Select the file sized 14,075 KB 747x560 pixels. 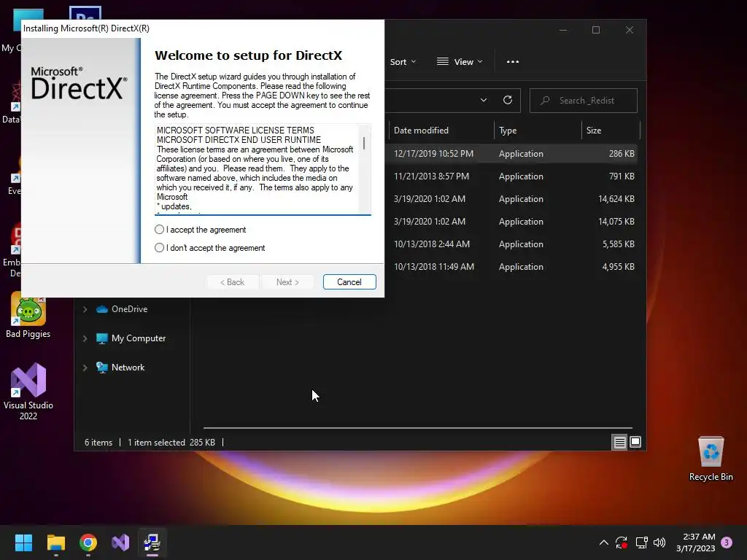(512, 222)
